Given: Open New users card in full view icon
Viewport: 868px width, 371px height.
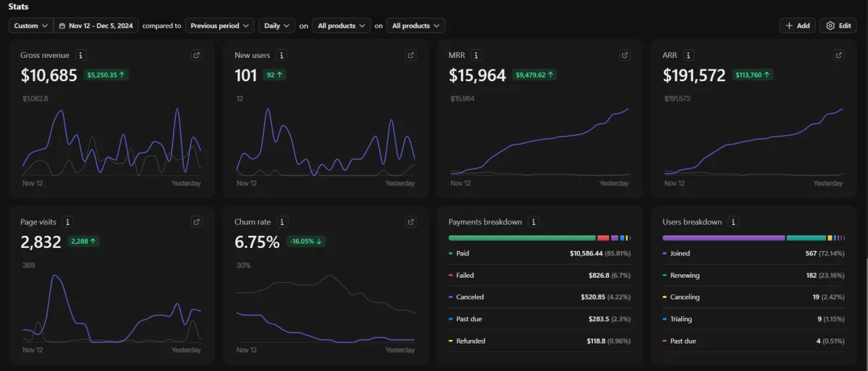Looking at the screenshot, I should click(x=411, y=55).
